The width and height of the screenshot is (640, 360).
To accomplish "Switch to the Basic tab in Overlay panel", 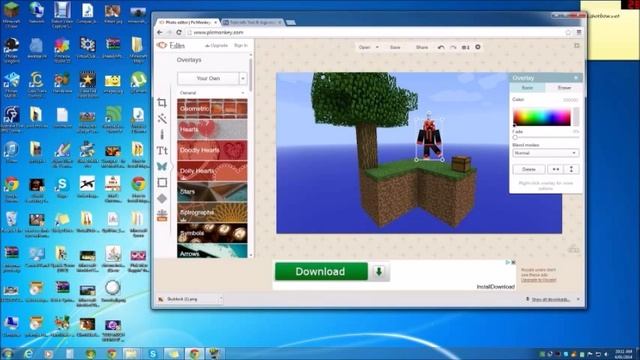I will 527,88.
